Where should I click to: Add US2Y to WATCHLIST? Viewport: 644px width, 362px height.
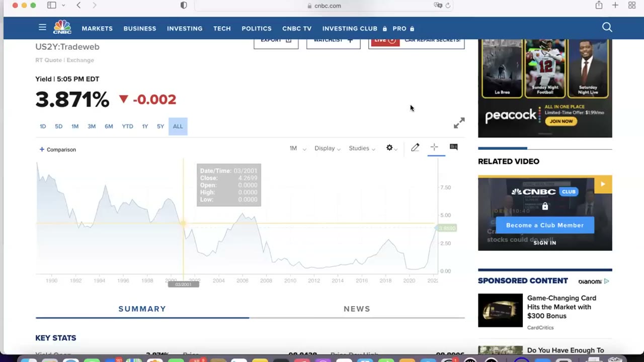[333, 41]
